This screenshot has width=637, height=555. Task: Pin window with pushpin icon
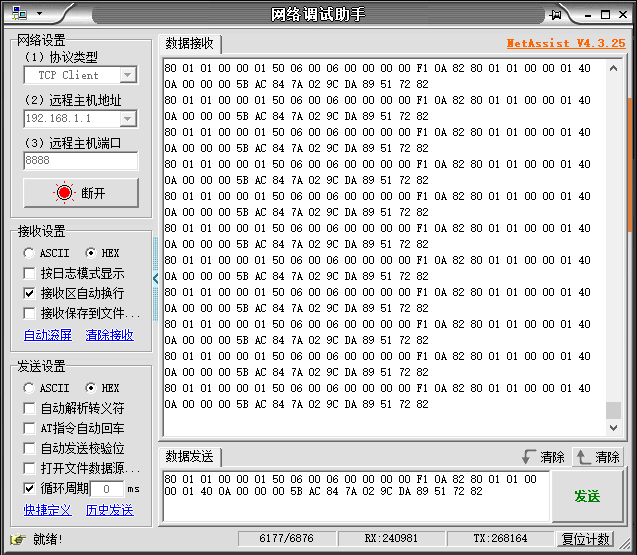tap(555, 15)
